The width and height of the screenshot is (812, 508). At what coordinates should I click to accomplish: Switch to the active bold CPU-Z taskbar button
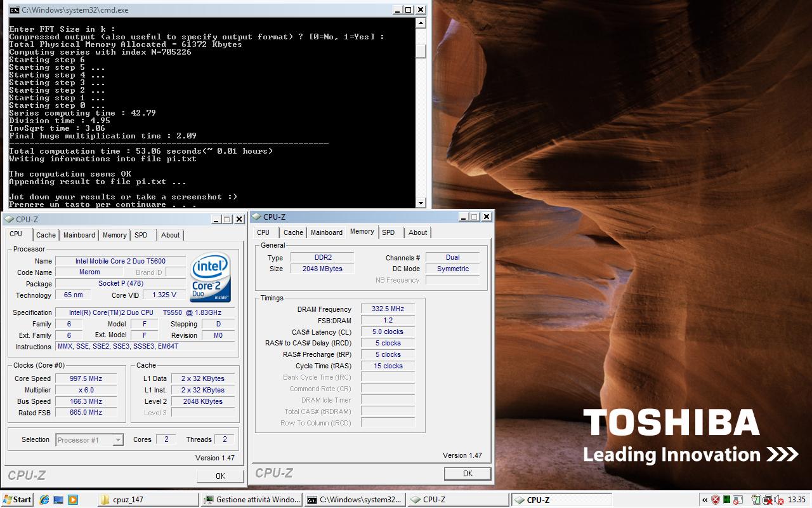[x=561, y=500]
